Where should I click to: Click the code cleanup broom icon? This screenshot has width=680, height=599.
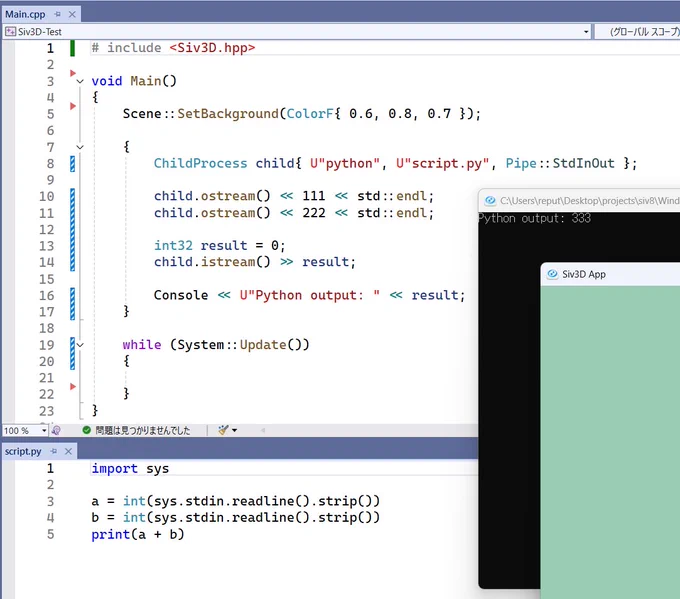[x=223, y=430]
